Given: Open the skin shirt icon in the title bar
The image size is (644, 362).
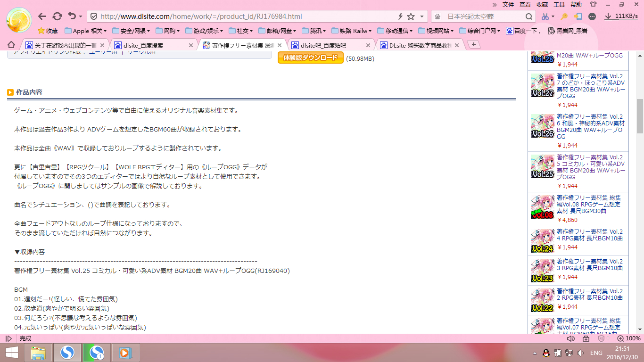Looking at the screenshot, I should tap(593, 4).
